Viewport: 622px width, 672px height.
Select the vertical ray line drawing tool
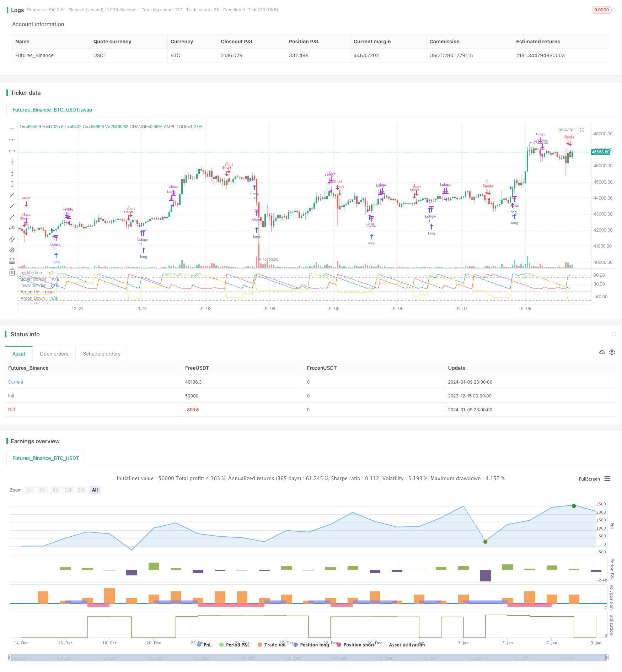[12, 173]
